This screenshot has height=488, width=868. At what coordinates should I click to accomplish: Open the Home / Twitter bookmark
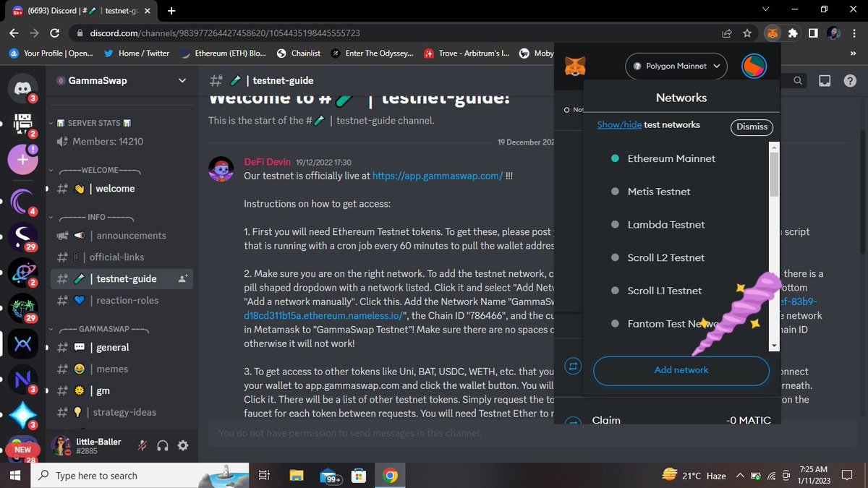[137, 53]
